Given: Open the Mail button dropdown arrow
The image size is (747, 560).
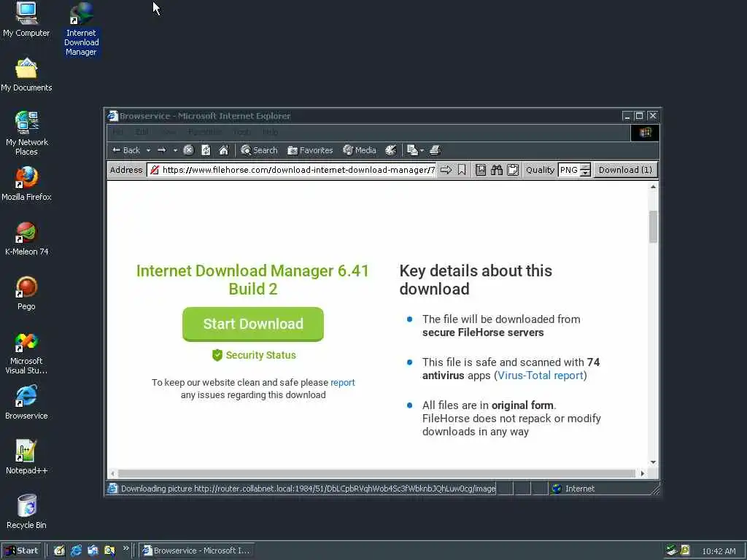Looking at the screenshot, I should [422, 150].
